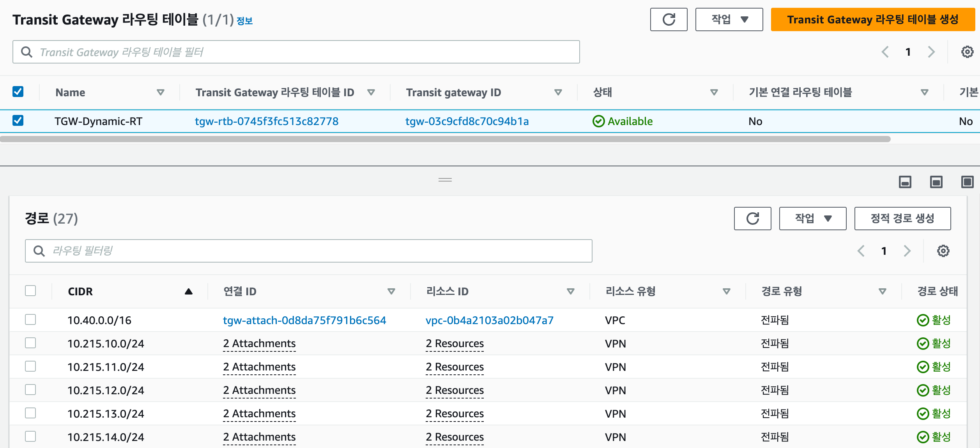Open routes panel preferences gear icon
The image size is (980, 448).
coord(943,251)
